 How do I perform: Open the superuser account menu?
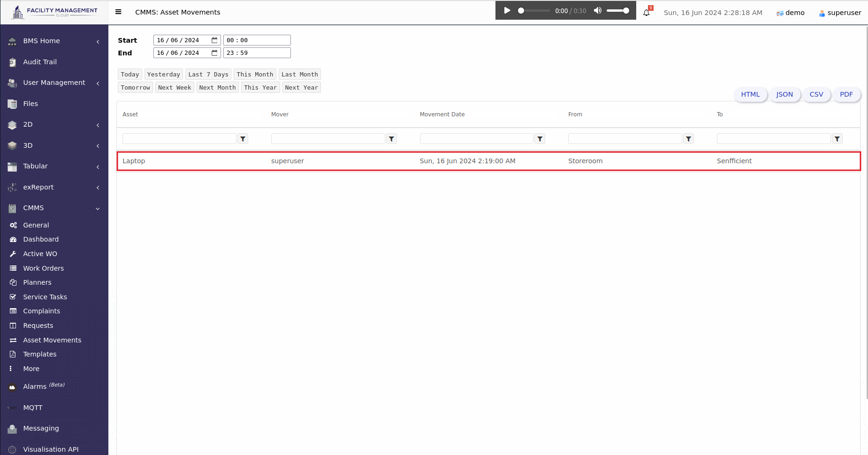(x=840, y=13)
